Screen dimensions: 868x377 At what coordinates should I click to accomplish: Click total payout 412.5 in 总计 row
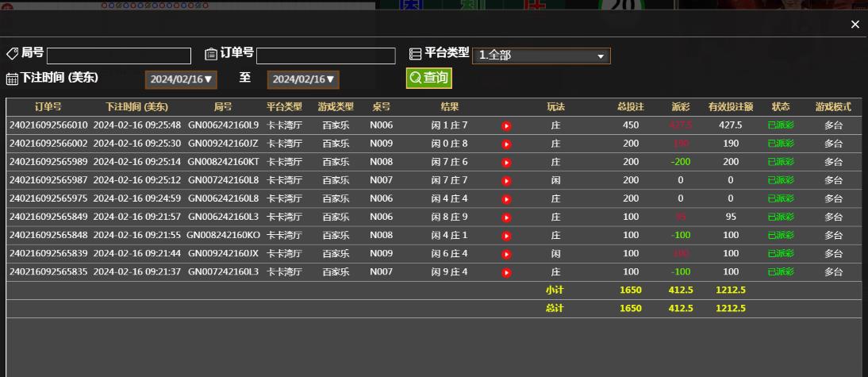pyautogui.click(x=680, y=309)
